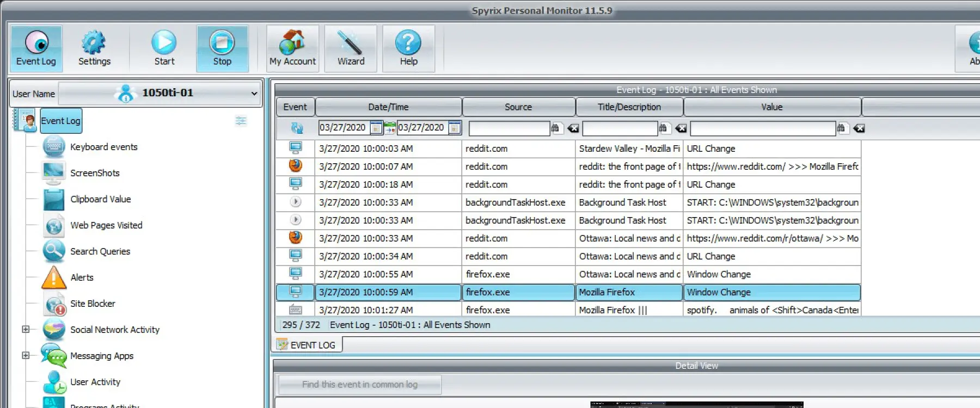This screenshot has width=980, height=408.
Task: Sort by the Source column header
Action: 518,107
